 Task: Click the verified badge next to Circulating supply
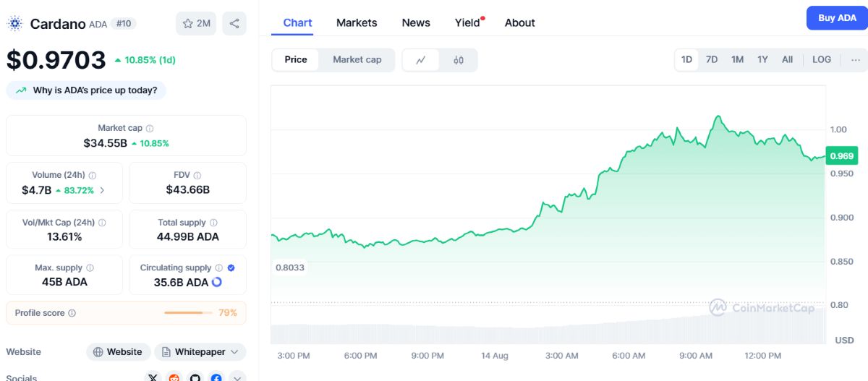point(231,267)
